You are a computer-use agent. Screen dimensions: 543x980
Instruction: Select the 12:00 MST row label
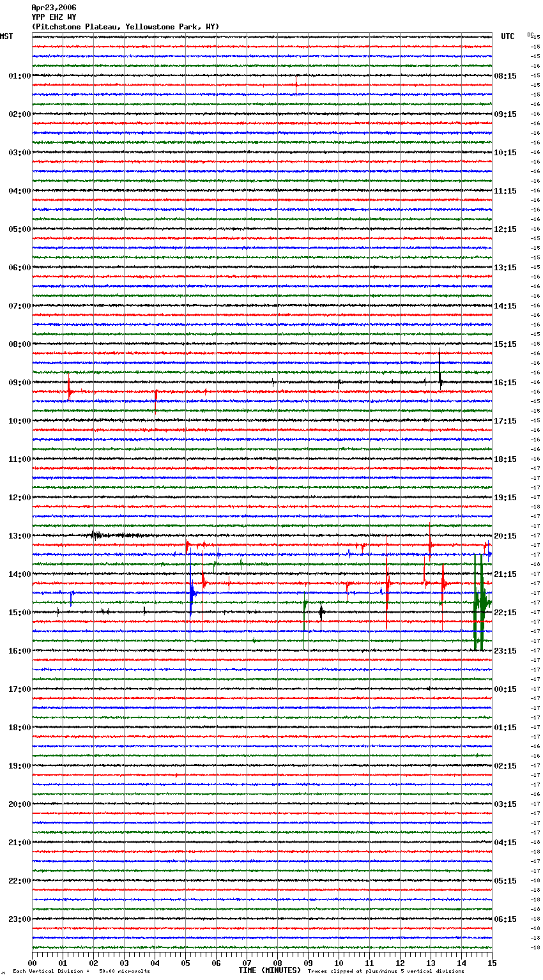[19, 498]
